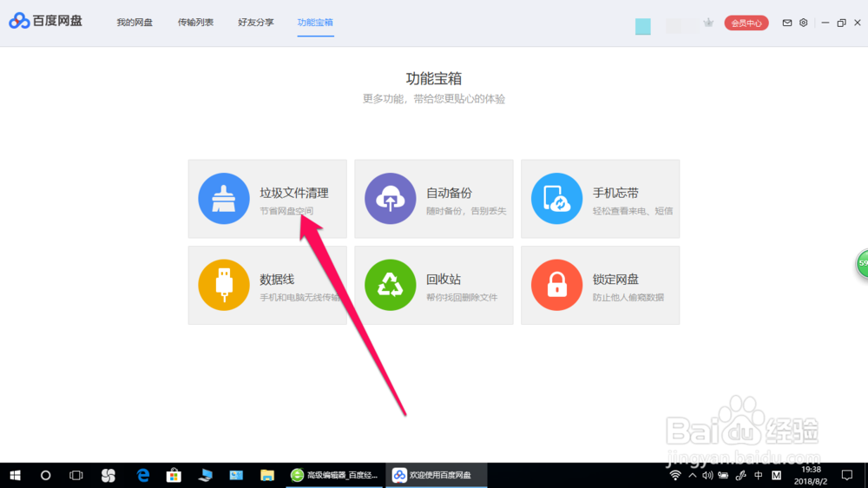Open the fan-shaped app icon on taskbar

(108, 475)
